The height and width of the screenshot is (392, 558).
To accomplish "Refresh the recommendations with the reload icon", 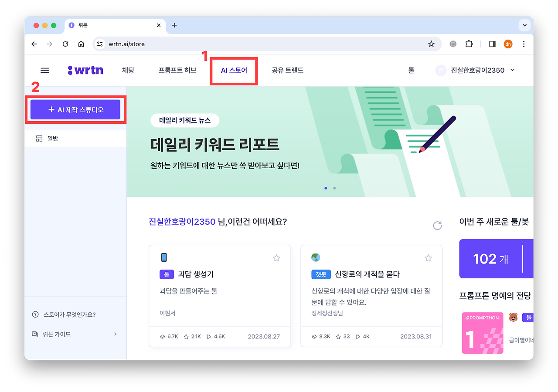I will point(437,225).
